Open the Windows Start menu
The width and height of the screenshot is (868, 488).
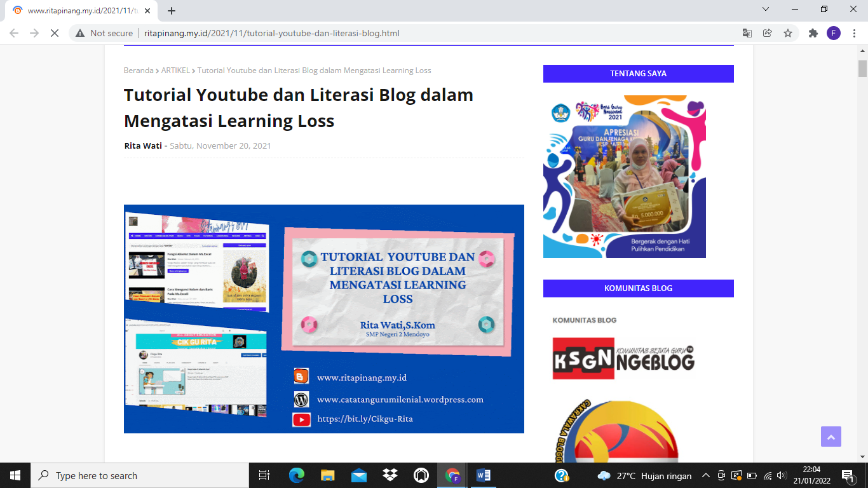pos(15,475)
